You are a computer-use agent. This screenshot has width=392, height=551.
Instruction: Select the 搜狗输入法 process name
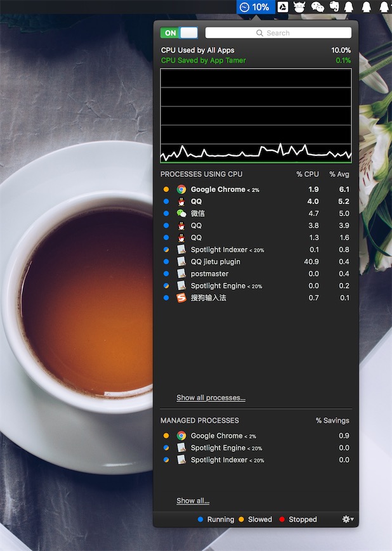click(209, 297)
